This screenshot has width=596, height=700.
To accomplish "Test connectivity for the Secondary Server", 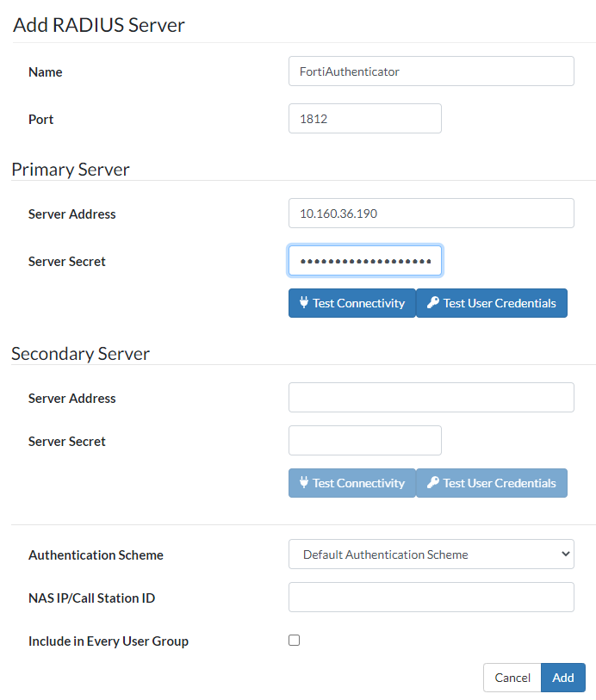I will [x=351, y=483].
